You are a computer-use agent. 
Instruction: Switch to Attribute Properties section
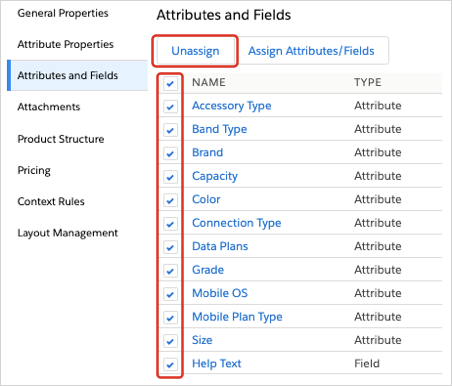(x=66, y=44)
